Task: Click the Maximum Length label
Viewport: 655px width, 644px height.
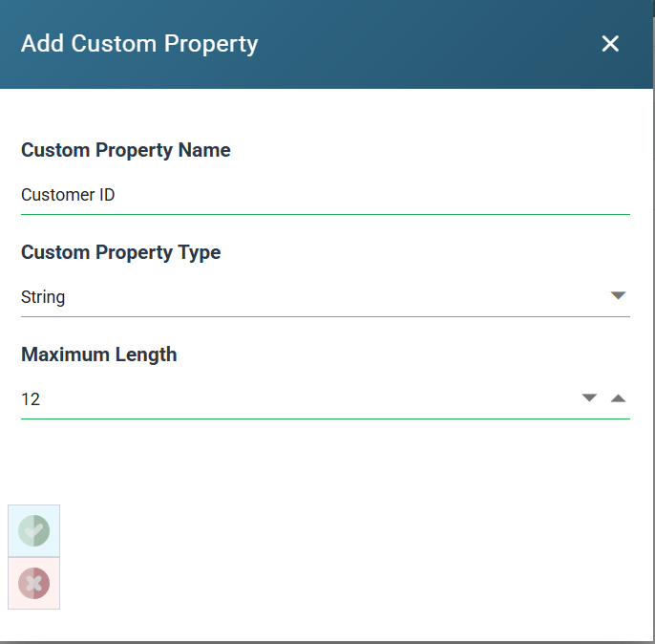Action: tap(99, 354)
